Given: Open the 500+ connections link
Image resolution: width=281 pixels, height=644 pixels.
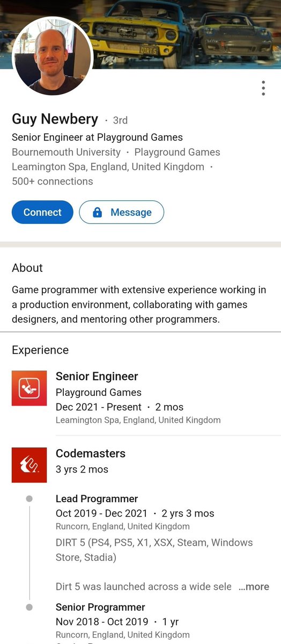Looking at the screenshot, I should (x=53, y=181).
